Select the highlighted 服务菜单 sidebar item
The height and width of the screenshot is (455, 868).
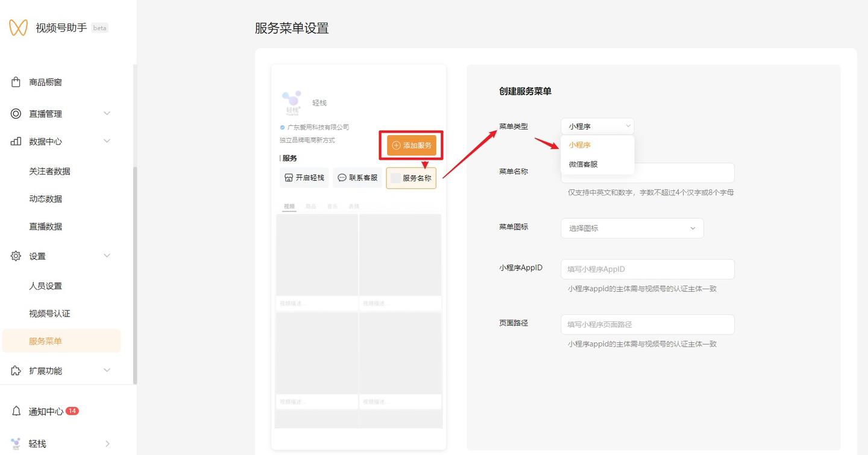(61, 341)
